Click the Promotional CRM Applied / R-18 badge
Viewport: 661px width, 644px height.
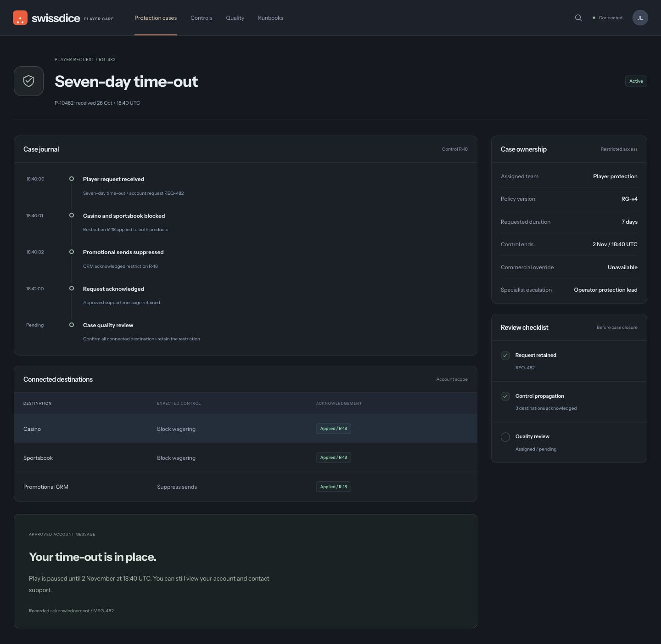coord(334,487)
